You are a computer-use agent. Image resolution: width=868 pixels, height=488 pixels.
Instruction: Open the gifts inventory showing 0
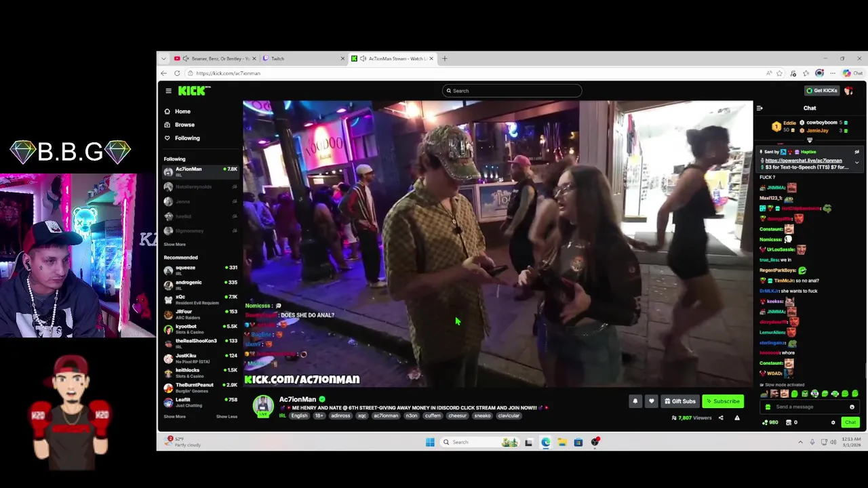tap(791, 423)
